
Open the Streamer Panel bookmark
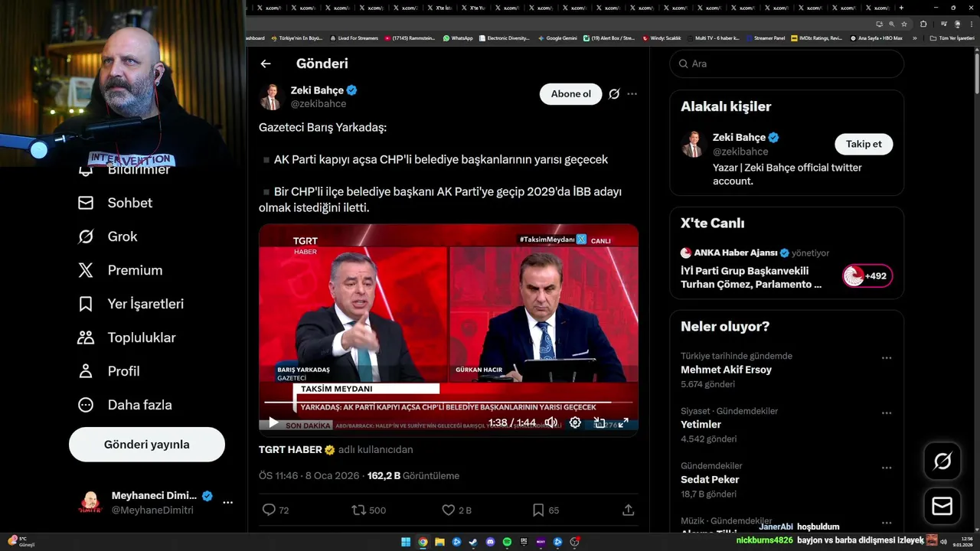coord(765,38)
